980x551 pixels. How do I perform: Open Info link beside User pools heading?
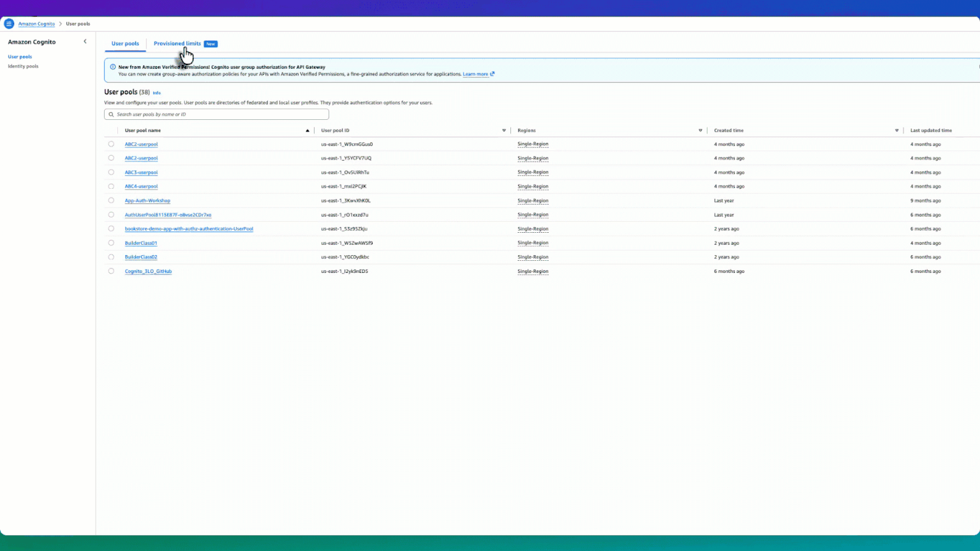pyautogui.click(x=156, y=93)
